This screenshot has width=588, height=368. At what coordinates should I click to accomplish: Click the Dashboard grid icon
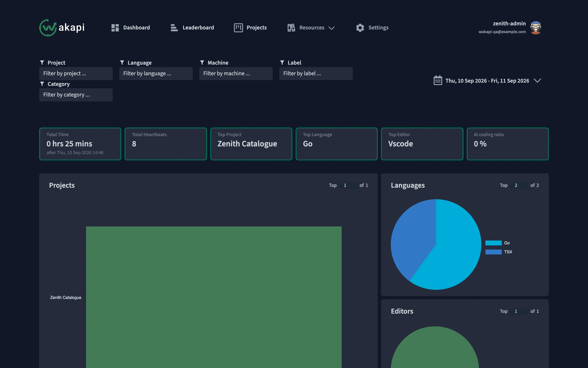(115, 28)
